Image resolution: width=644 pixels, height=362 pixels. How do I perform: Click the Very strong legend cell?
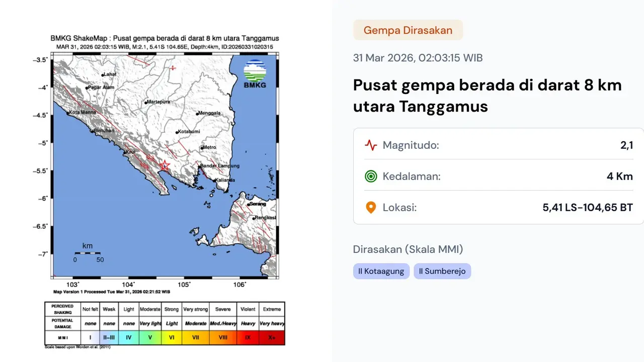click(196, 309)
